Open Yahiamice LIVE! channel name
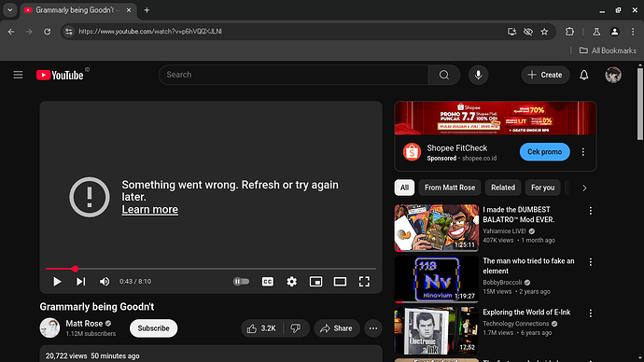Image resolution: width=644 pixels, height=362 pixels. 504,231
